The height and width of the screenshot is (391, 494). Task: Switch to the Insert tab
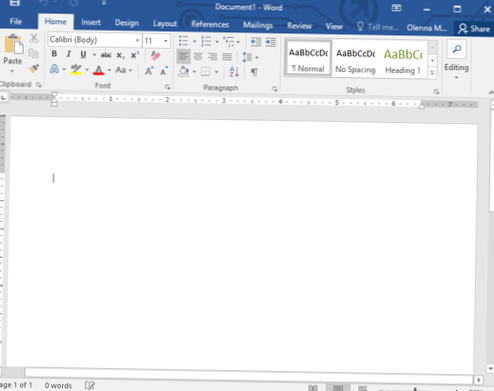(91, 23)
